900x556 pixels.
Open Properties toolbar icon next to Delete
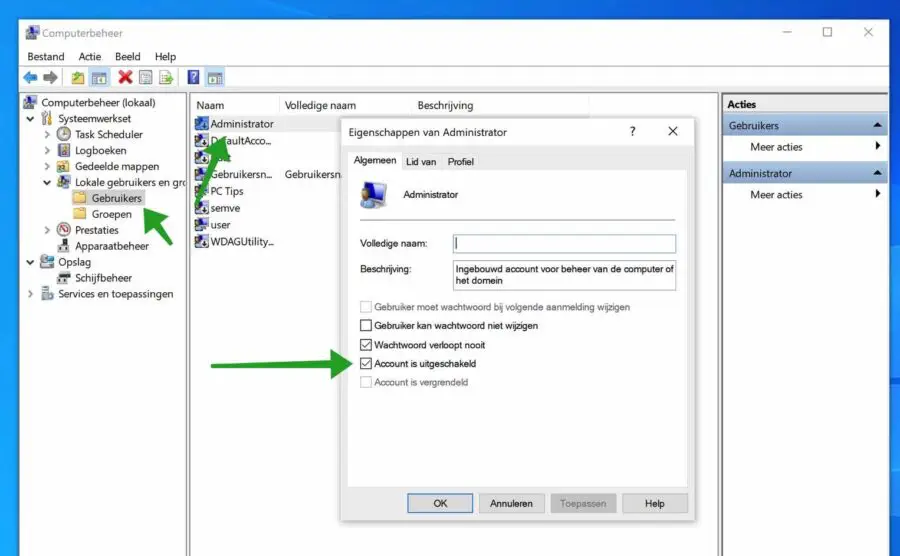[x=146, y=77]
